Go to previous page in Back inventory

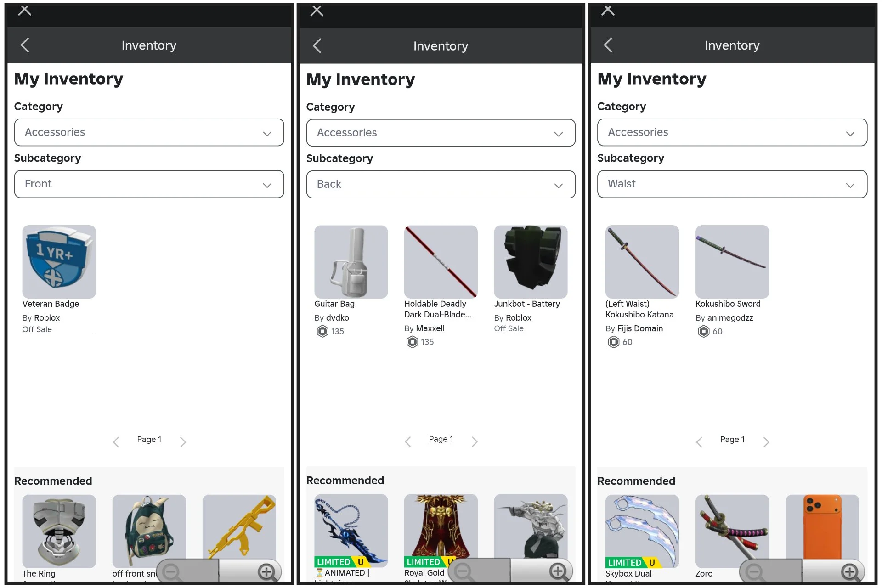pos(408,442)
